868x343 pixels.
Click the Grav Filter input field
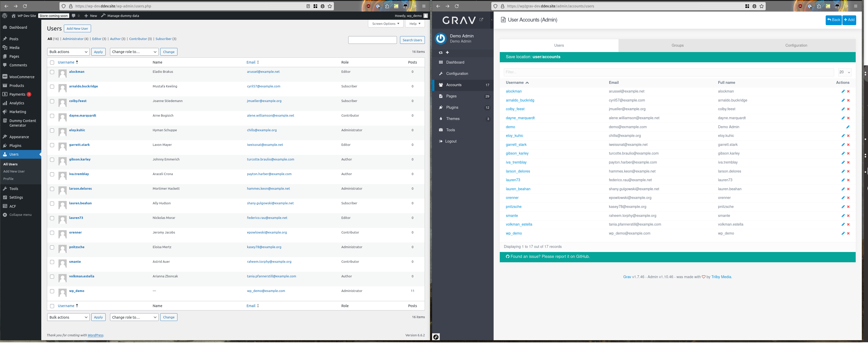[x=669, y=72]
